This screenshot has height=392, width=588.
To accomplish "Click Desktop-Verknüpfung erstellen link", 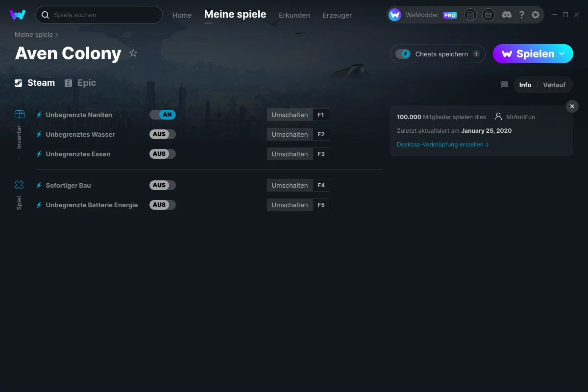I will 443,145.
